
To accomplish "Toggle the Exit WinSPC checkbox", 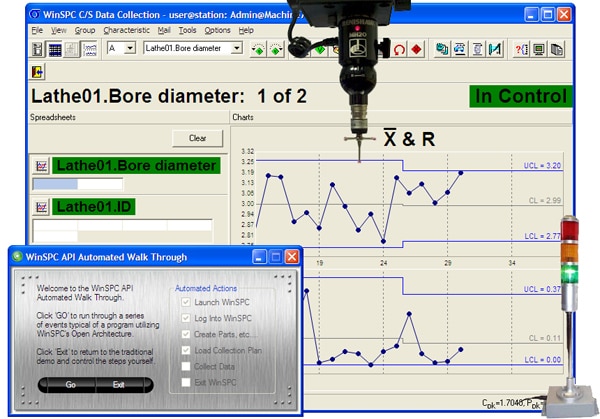I will (187, 382).
